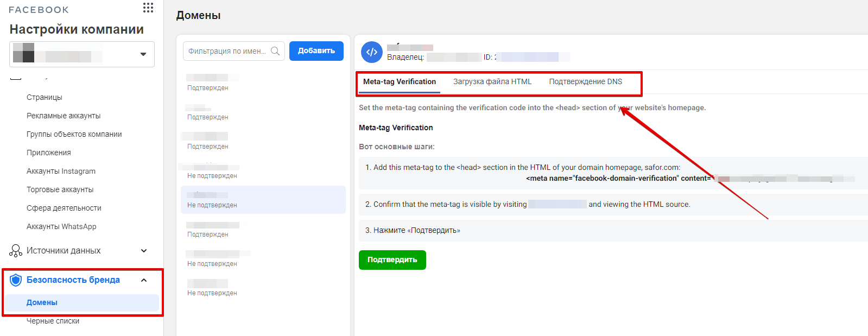Click the search magnifier in domain filter
The image size is (868, 336).
tap(275, 51)
